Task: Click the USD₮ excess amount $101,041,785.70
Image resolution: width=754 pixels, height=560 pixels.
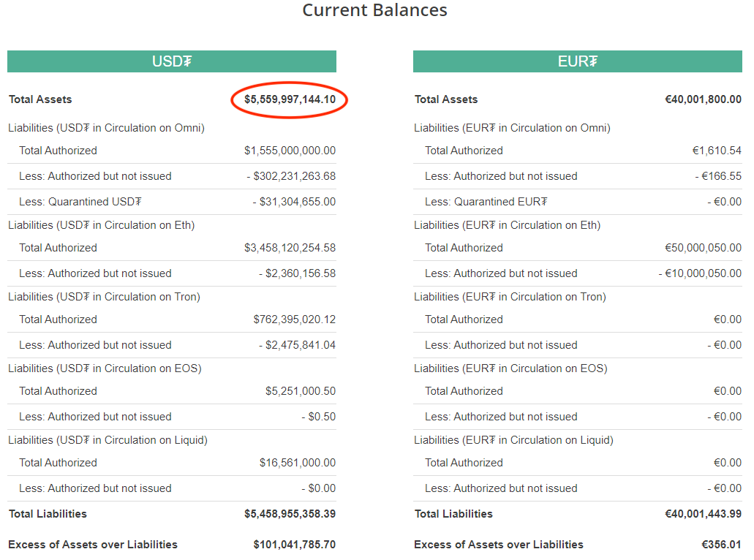Action: coord(294,545)
